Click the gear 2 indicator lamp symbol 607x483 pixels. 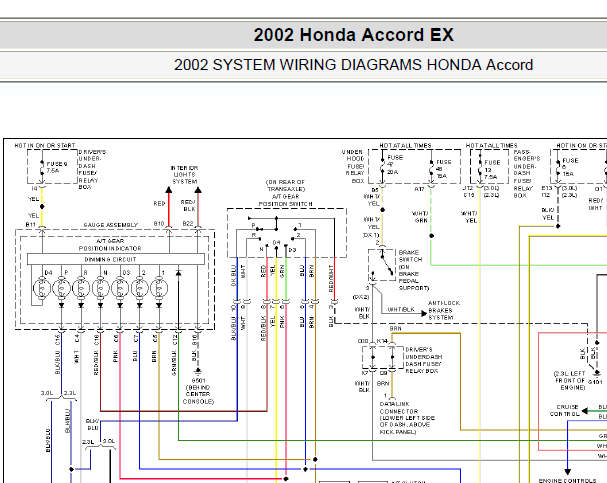[x=140, y=288]
